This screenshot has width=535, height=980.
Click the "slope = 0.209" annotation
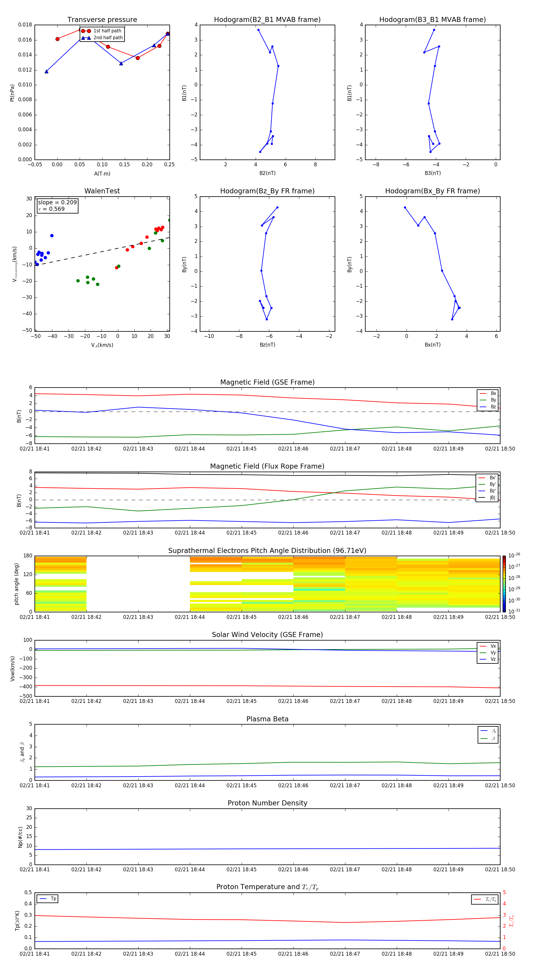click(57, 203)
